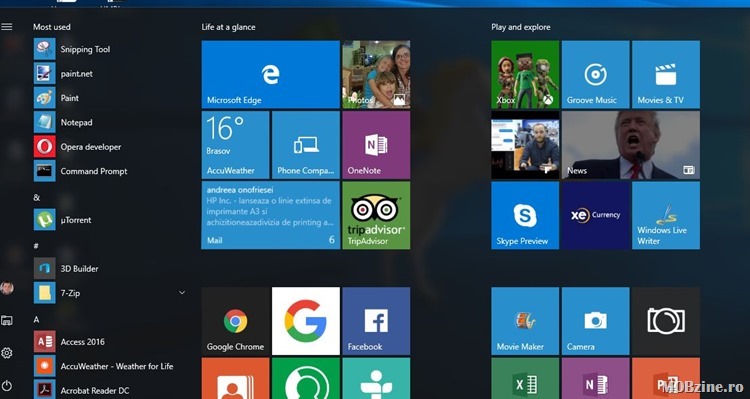Open the TripAdvisor tile
This screenshot has height=399, width=750.
(376, 215)
